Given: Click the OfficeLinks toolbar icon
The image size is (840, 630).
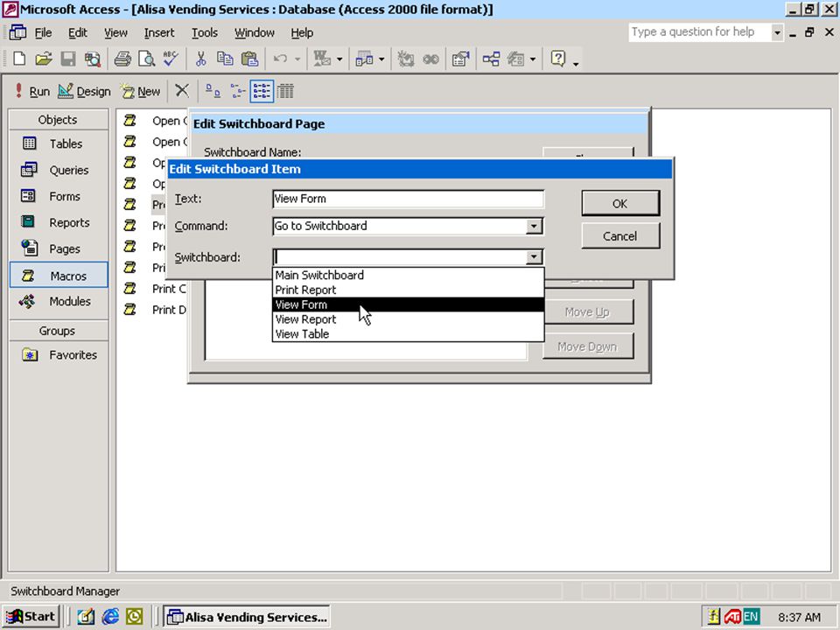Looking at the screenshot, I should [322, 59].
